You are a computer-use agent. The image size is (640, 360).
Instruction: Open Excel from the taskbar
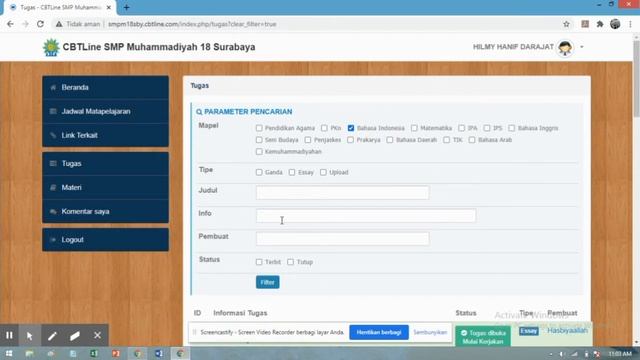[94, 353]
